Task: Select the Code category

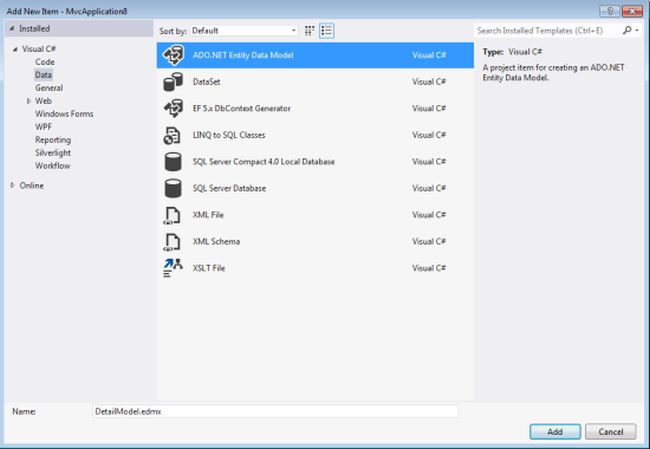Action: pos(45,62)
